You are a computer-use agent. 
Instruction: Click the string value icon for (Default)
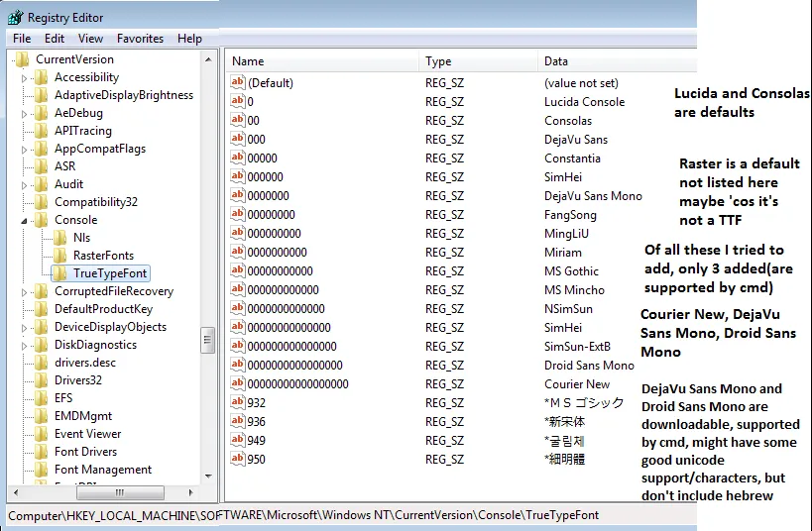click(x=238, y=82)
